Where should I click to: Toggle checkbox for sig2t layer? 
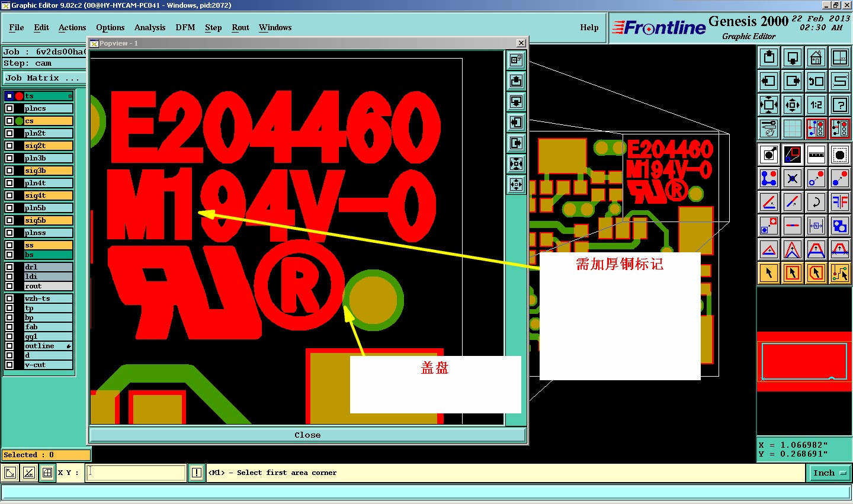tap(9, 146)
